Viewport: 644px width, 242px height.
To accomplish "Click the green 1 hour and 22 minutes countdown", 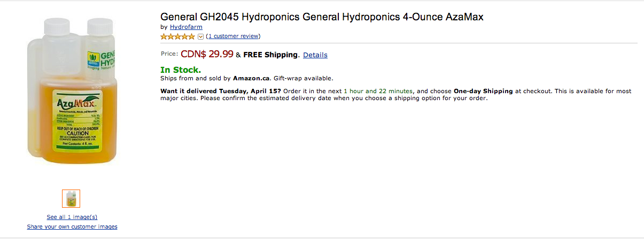I will pos(378,91).
